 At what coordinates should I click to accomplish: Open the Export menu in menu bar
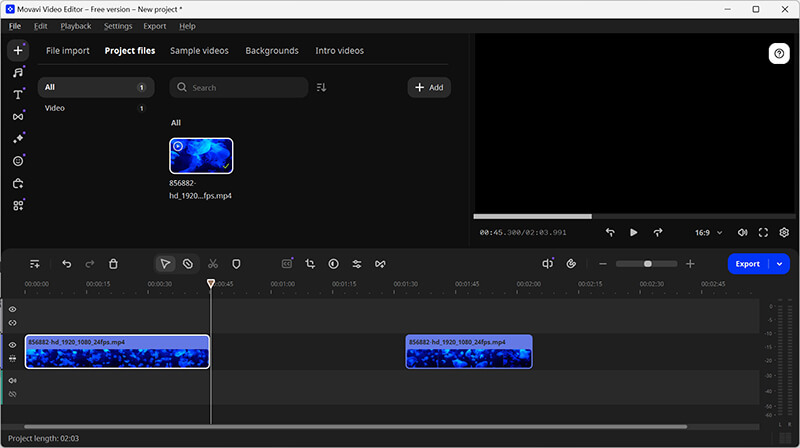coord(155,26)
